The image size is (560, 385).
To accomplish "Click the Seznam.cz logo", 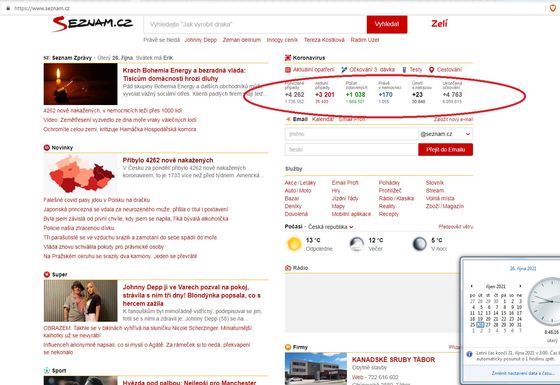I will point(93,24).
